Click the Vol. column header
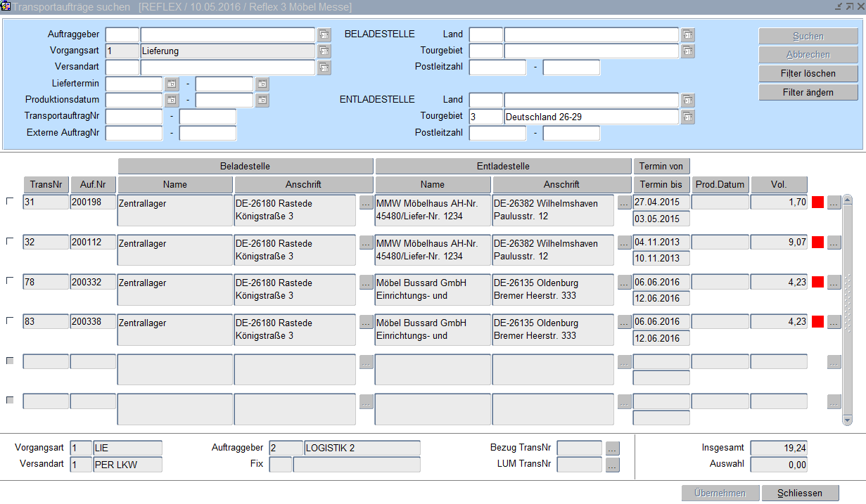Screen dimensions: 866x504 (778, 185)
